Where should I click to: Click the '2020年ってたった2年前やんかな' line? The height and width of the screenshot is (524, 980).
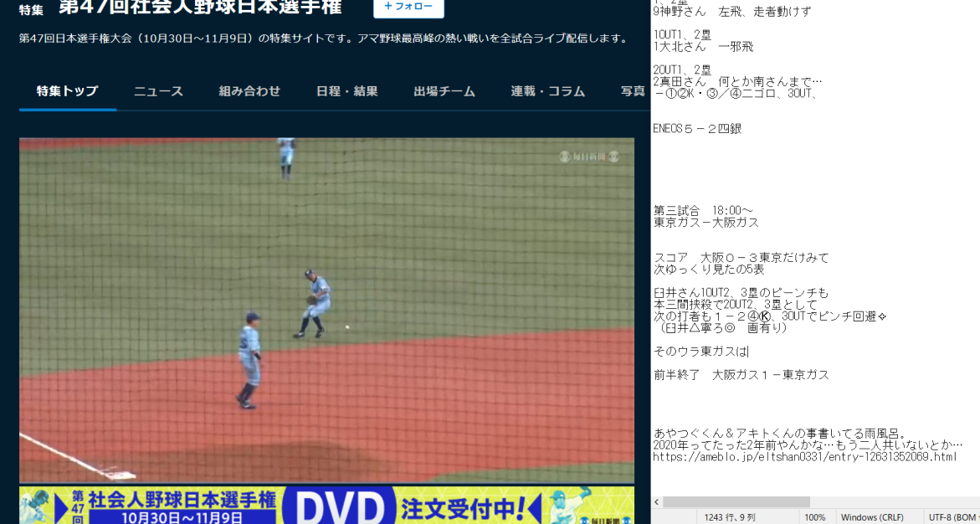tap(808, 445)
